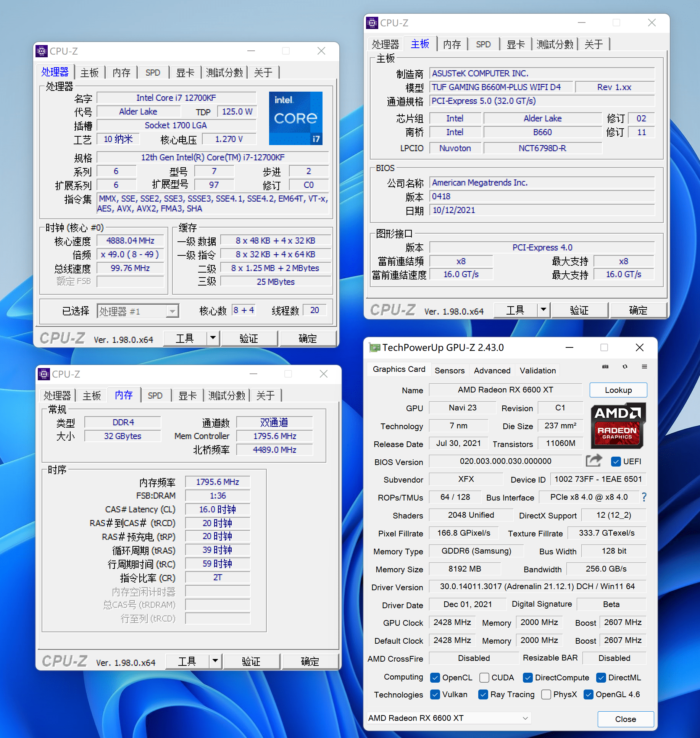Toggle the DirectCompute checkbox

[x=527, y=678]
